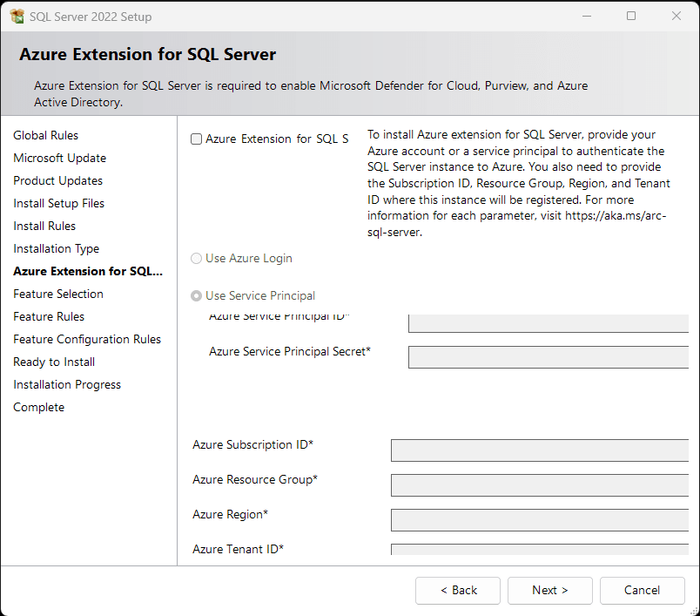This screenshot has width=700, height=616.
Task: Click the Azure Resource Group input field
Action: click(540, 485)
